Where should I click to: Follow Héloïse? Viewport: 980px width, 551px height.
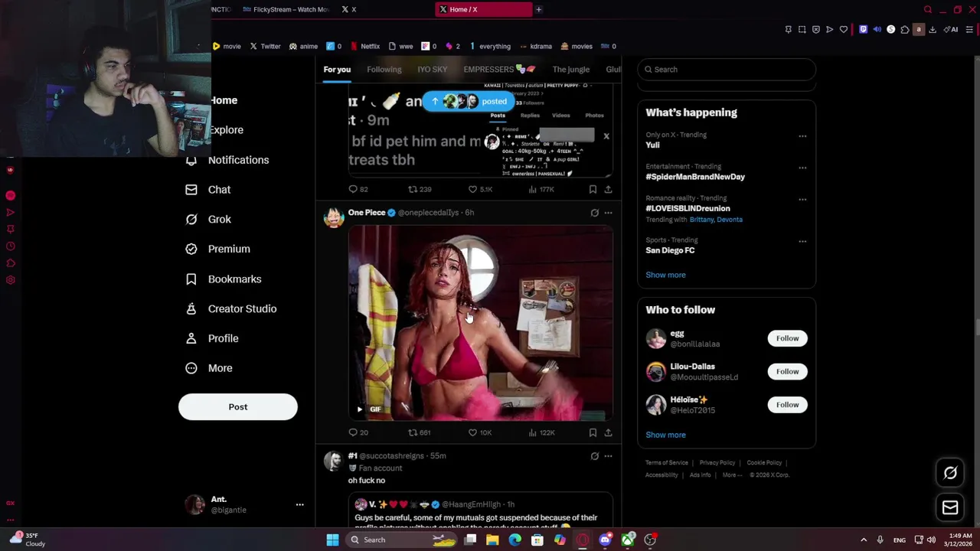(787, 405)
